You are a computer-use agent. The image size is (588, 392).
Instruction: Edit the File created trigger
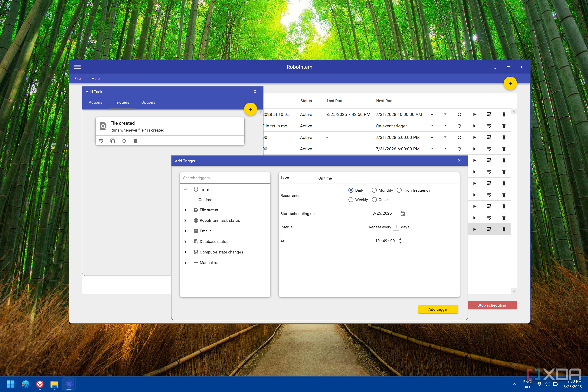click(101, 141)
